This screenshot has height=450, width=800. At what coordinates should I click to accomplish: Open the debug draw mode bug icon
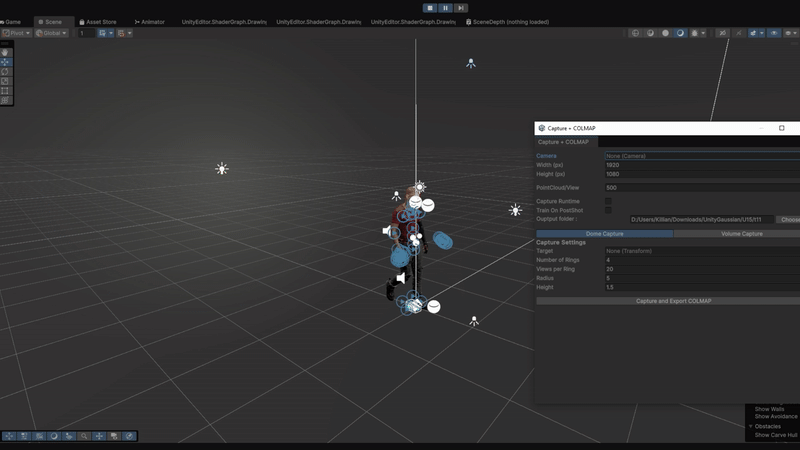[x=694, y=33]
